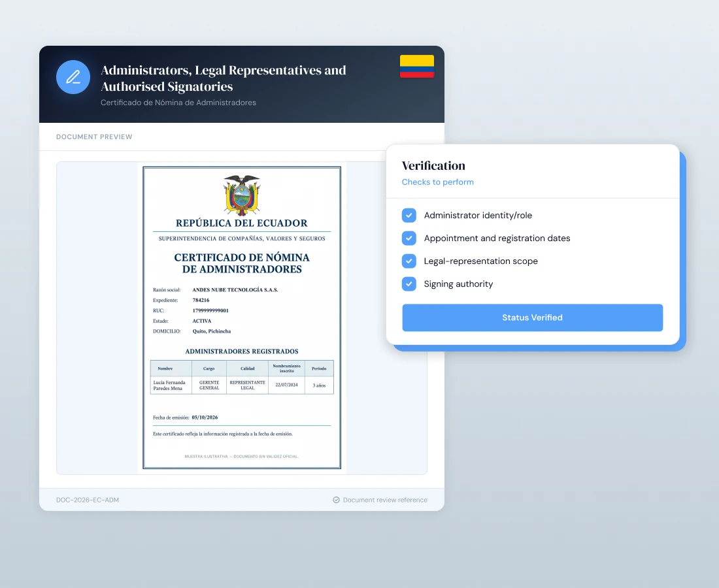Click the Verification heading
Viewport: 719px width, 588px height.
pyautogui.click(x=433, y=165)
